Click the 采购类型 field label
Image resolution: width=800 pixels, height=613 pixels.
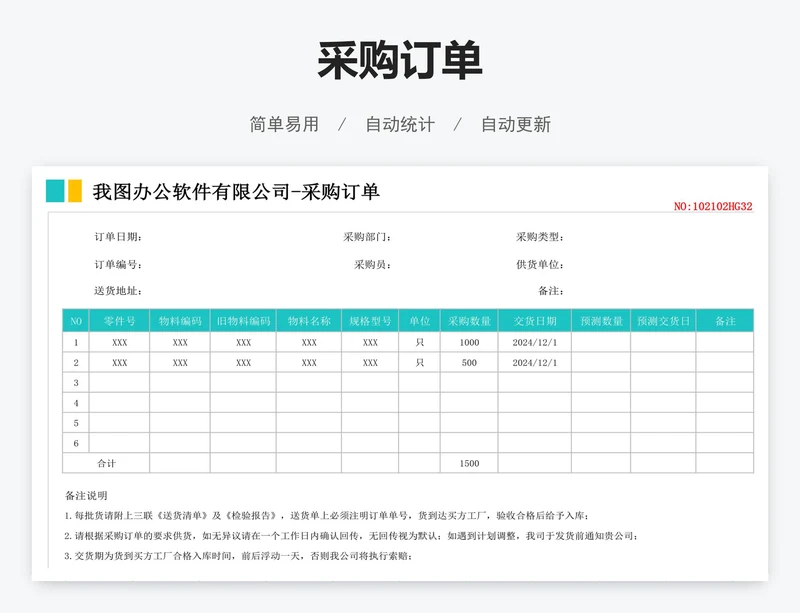coord(540,237)
